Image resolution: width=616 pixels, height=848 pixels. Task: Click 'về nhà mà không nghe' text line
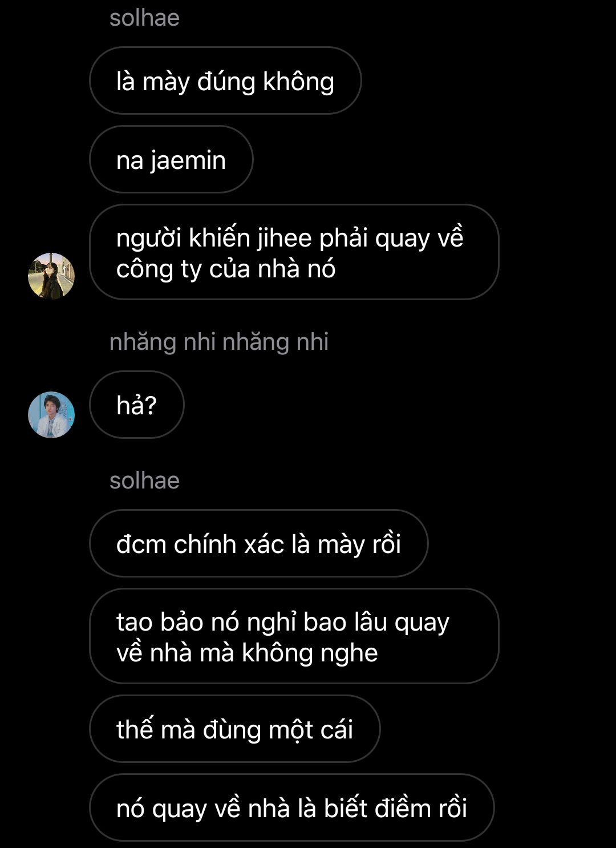click(x=247, y=653)
